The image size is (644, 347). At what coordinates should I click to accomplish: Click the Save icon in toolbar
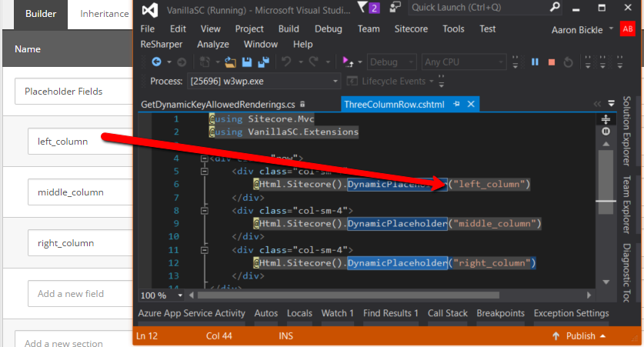click(x=247, y=62)
